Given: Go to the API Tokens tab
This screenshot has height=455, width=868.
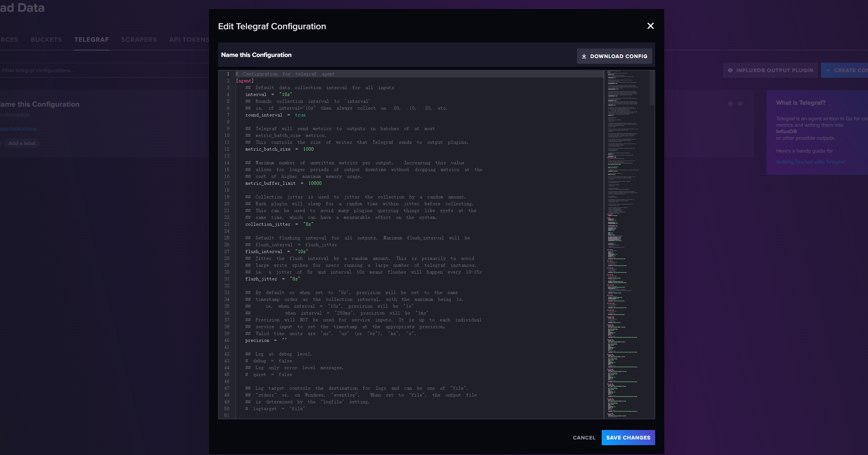Looking at the screenshot, I should point(189,39).
